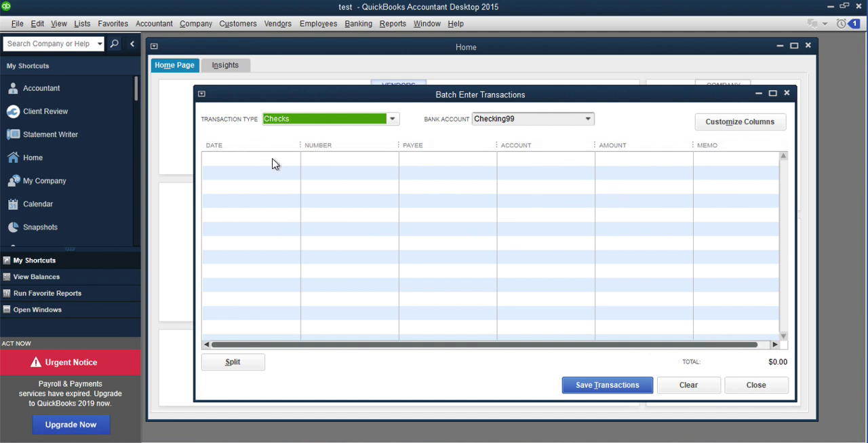Open the Banking menu
868x443 pixels.
[x=358, y=24]
